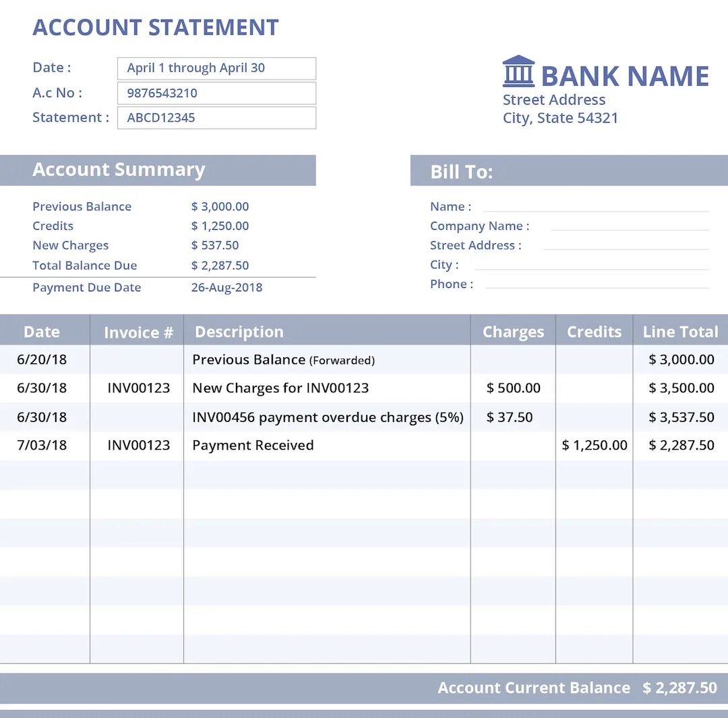Select the Statement field with ABCD12345
The image size is (728, 718).
tap(216, 117)
